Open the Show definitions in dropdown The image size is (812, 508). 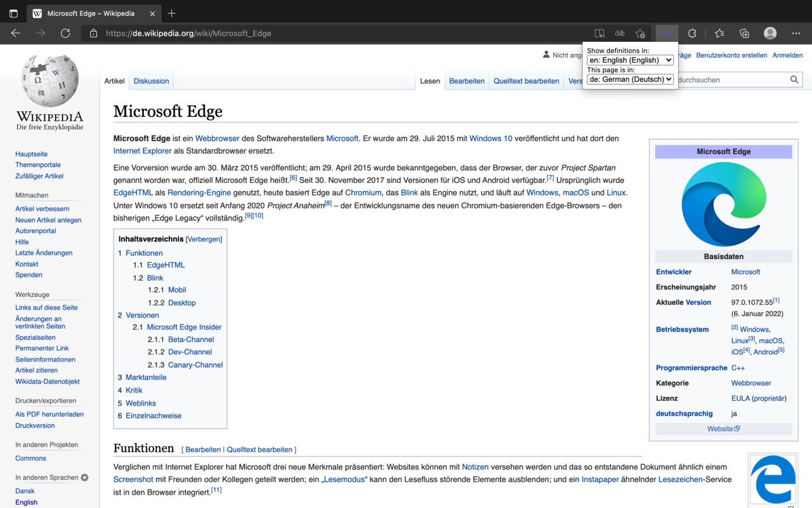pos(630,60)
